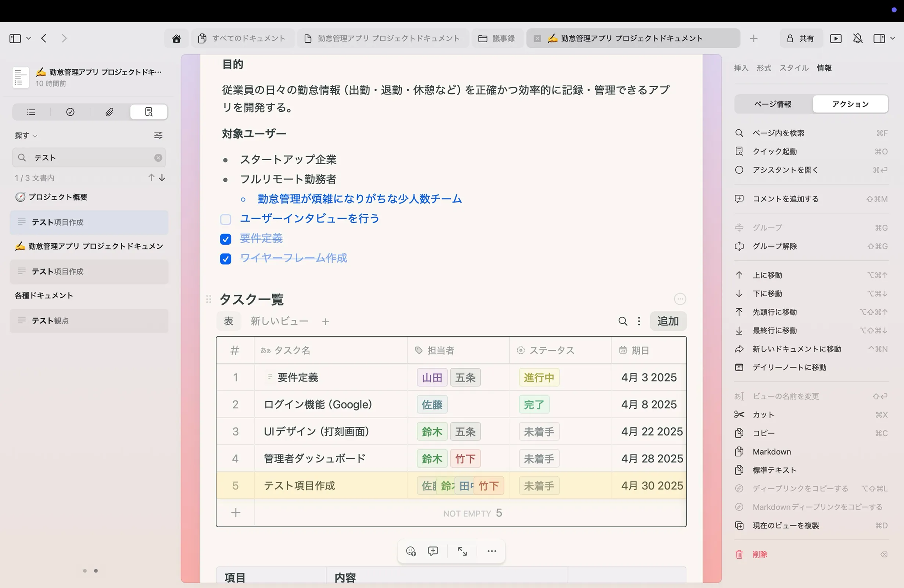Uncheck the ワイヤーフレーム作成 checkbox
904x588 pixels.
click(x=226, y=259)
